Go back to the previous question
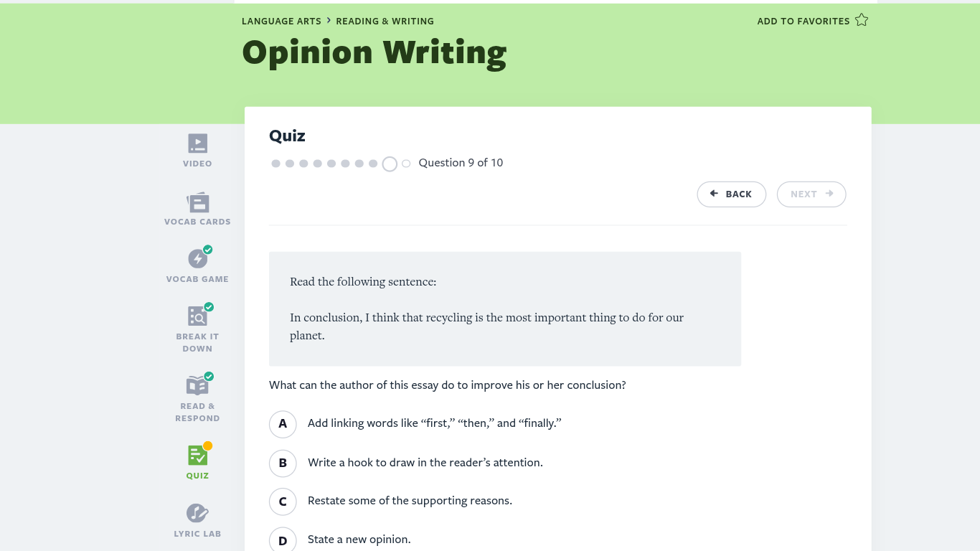 click(731, 194)
